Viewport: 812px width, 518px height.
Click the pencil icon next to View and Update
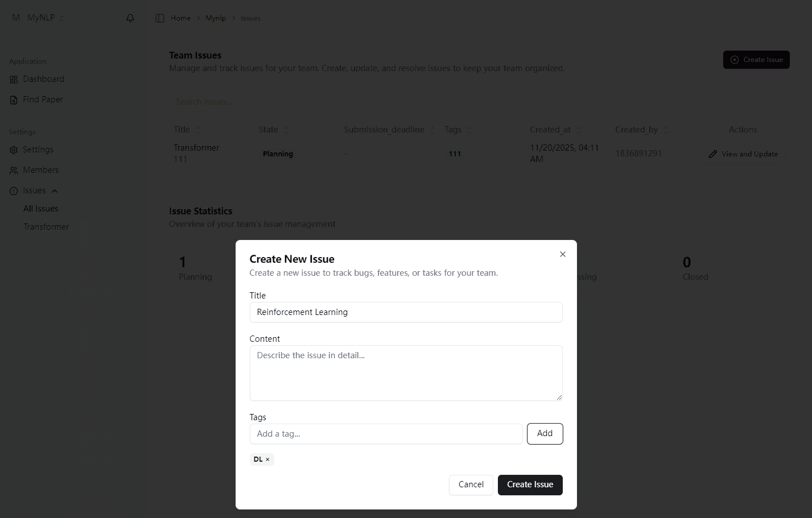pos(712,154)
